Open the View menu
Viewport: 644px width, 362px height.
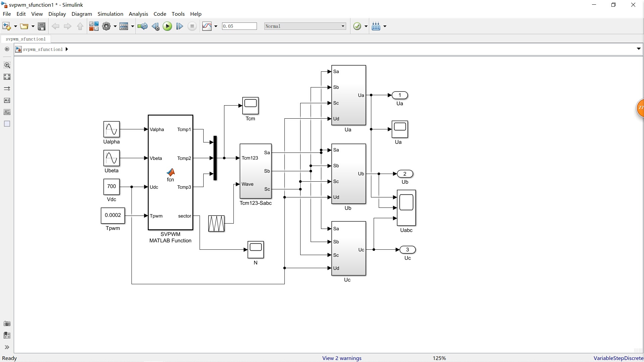point(37,14)
